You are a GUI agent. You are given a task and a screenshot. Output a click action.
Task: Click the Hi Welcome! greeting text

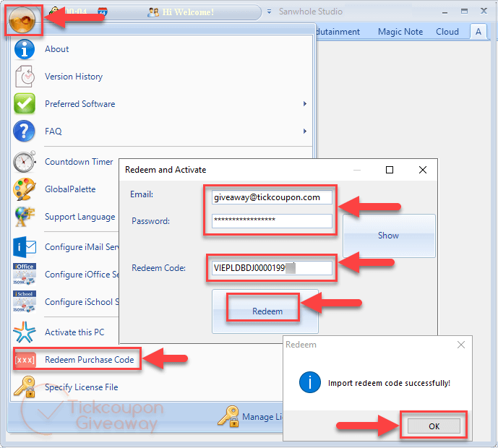point(188,12)
